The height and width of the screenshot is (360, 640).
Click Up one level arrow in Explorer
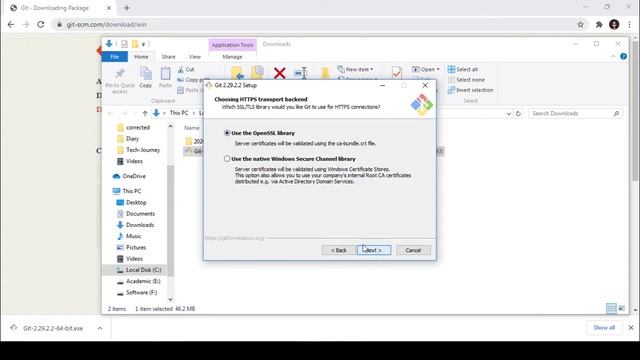pos(144,113)
